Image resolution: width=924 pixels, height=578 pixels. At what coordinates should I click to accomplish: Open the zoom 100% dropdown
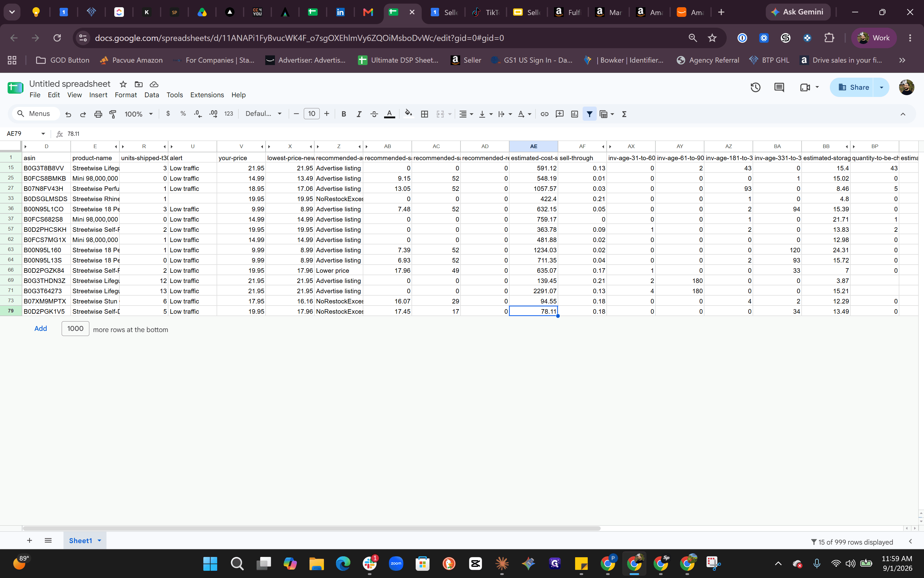(139, 114)
